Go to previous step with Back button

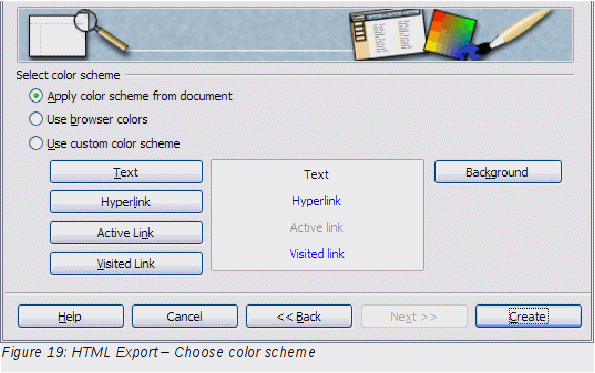299,316
